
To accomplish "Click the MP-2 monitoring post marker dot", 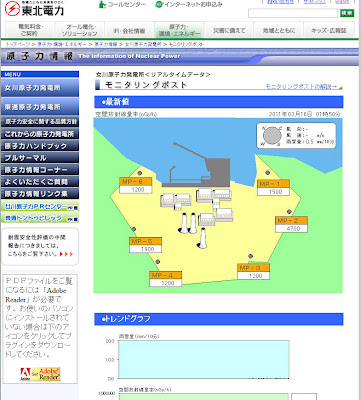I will pyautogui.click(x=289, y=212).
